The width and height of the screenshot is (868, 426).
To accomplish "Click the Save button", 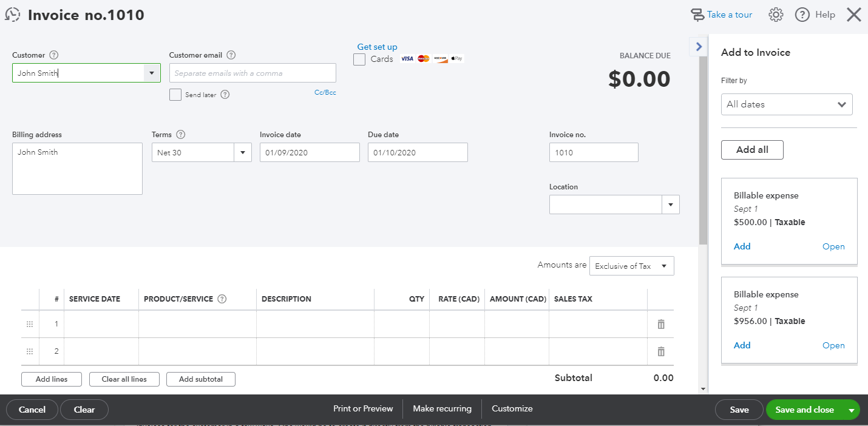I will 739,410.
